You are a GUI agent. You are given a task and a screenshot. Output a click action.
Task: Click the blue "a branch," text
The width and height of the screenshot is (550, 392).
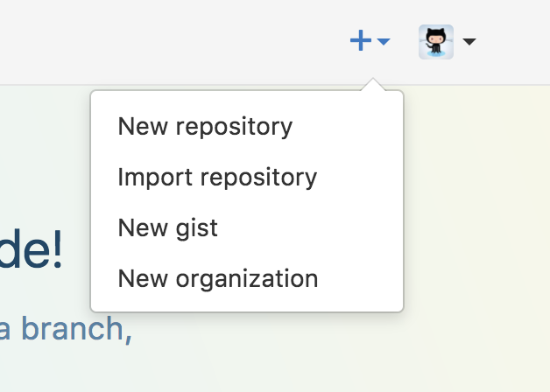(66, 329)
